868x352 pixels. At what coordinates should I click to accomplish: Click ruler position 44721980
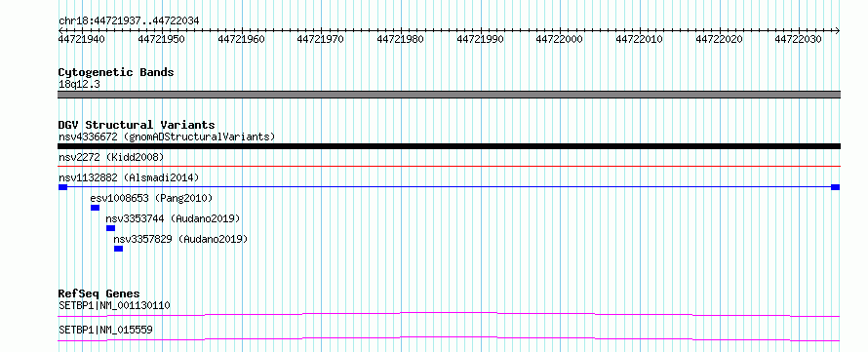click(x=400, y=39)
